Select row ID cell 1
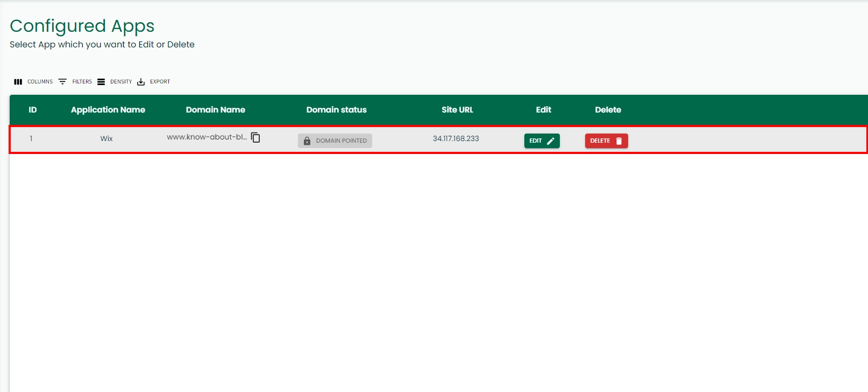The height and width of the screenshot is (392, 868). 31,139
